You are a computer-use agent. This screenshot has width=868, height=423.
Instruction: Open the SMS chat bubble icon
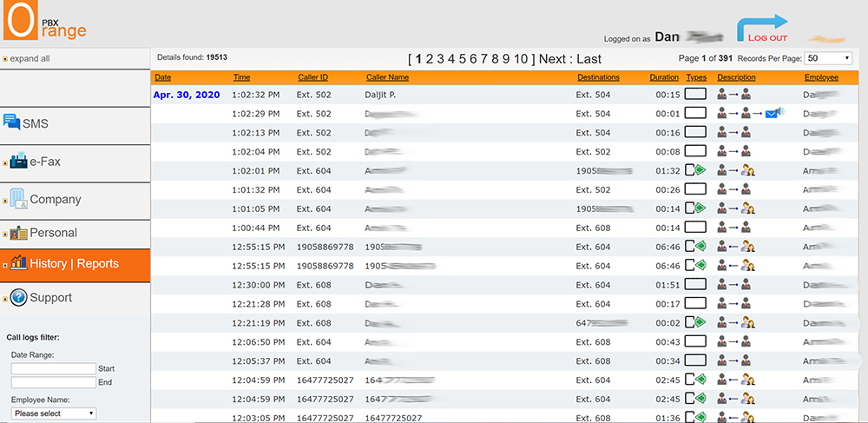click(x=11, y=122)
